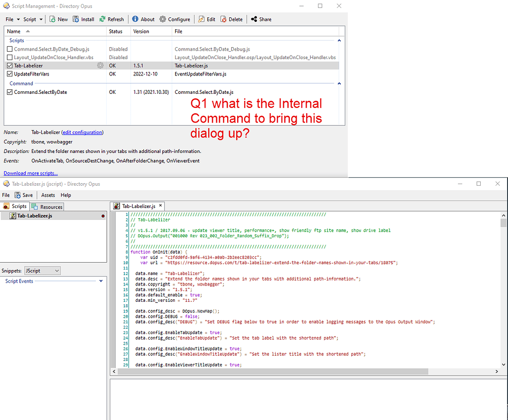Click Directory Opus icon in editor title bar
This screenshot has width=508, height=420.
(6, 184)
